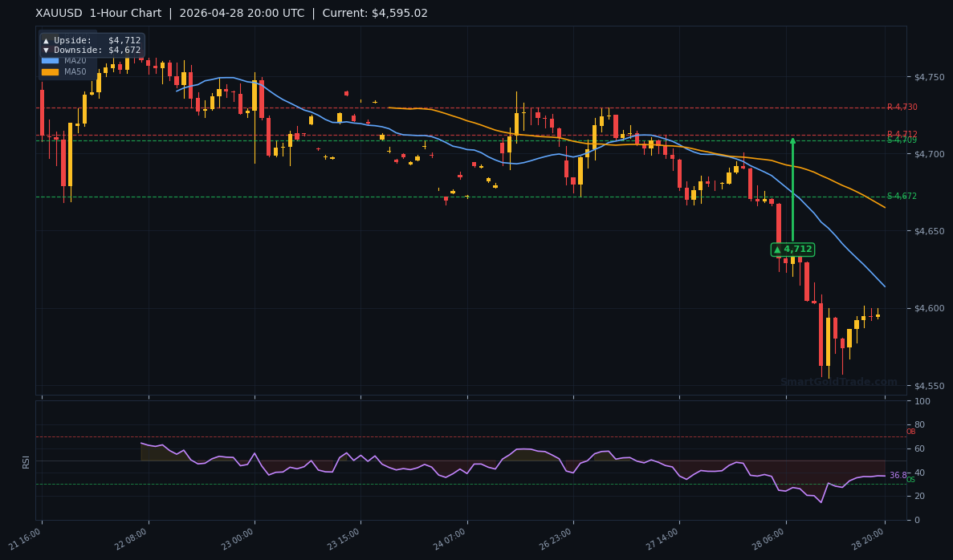
Task: Click the Downside arrow icon in the legend
Action: 46,51
